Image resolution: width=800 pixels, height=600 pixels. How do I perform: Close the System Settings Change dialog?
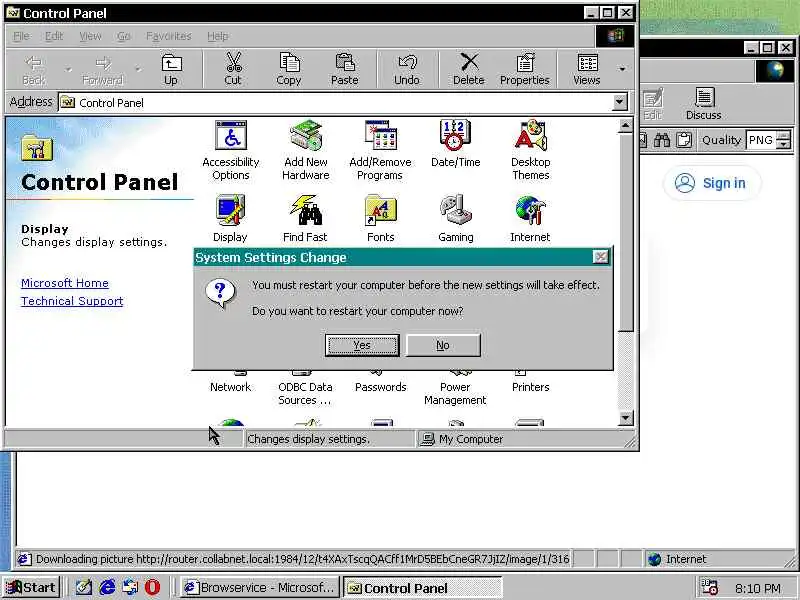click(x=601, y=257)
